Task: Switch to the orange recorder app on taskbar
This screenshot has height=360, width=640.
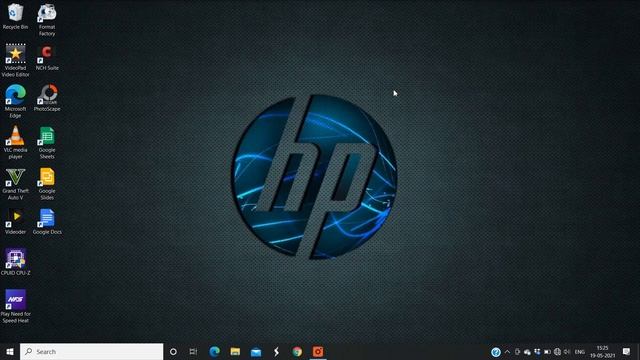Action: click(x=318, y=351)
